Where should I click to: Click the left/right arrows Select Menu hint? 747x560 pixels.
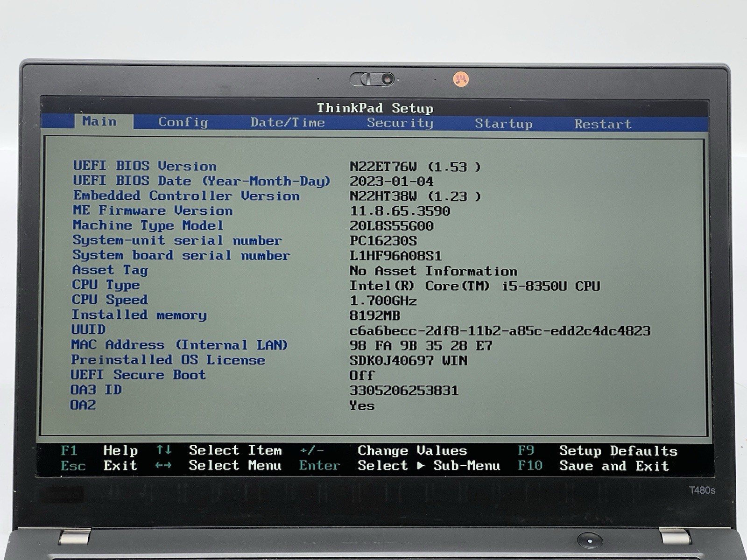(x=218, y=465)
